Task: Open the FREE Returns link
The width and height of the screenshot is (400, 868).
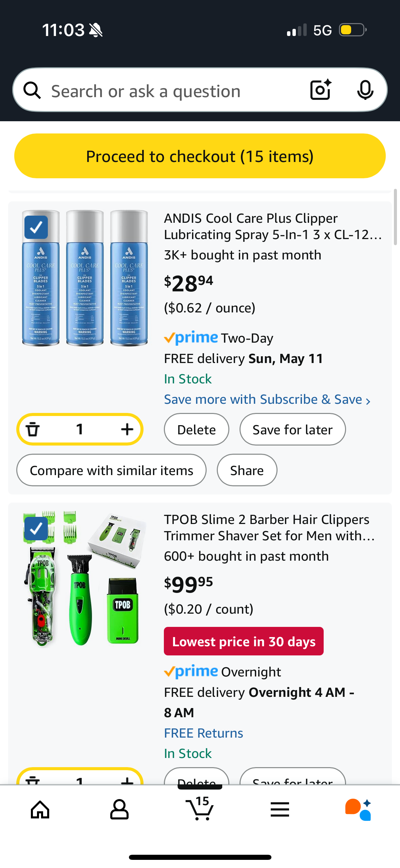Action: 204,733
